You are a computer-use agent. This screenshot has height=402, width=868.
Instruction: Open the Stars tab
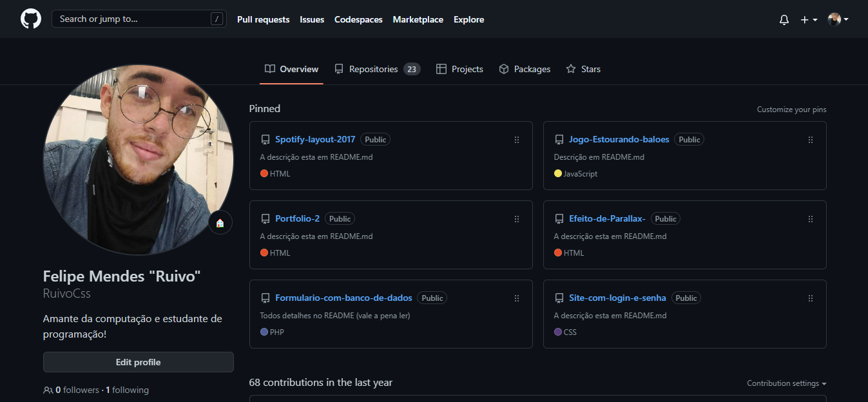583,69
